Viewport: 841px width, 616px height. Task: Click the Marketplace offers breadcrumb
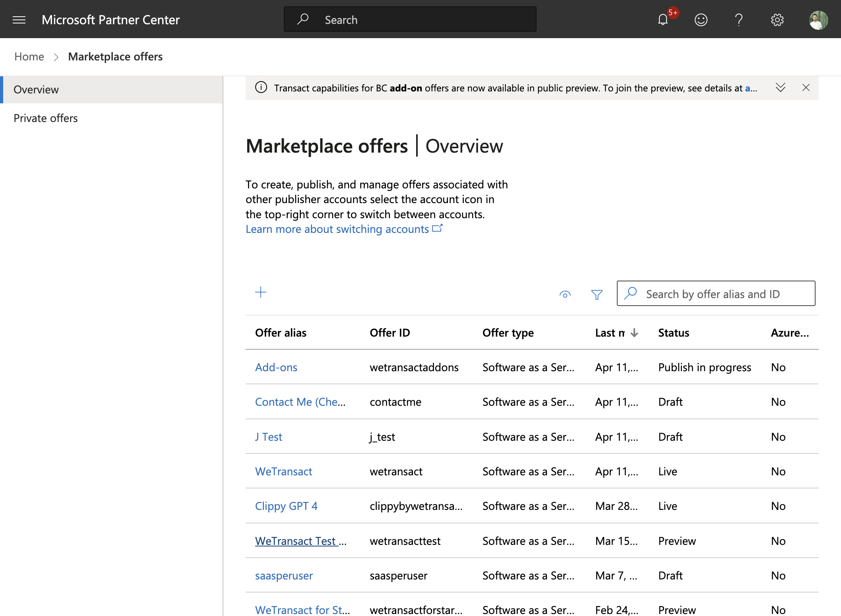[x=115, y=56]
